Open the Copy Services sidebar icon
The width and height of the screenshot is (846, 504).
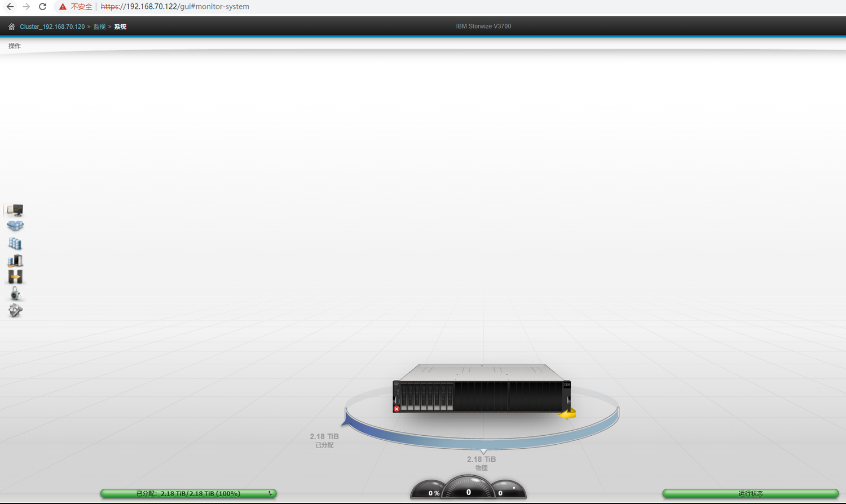coord(15,277)
